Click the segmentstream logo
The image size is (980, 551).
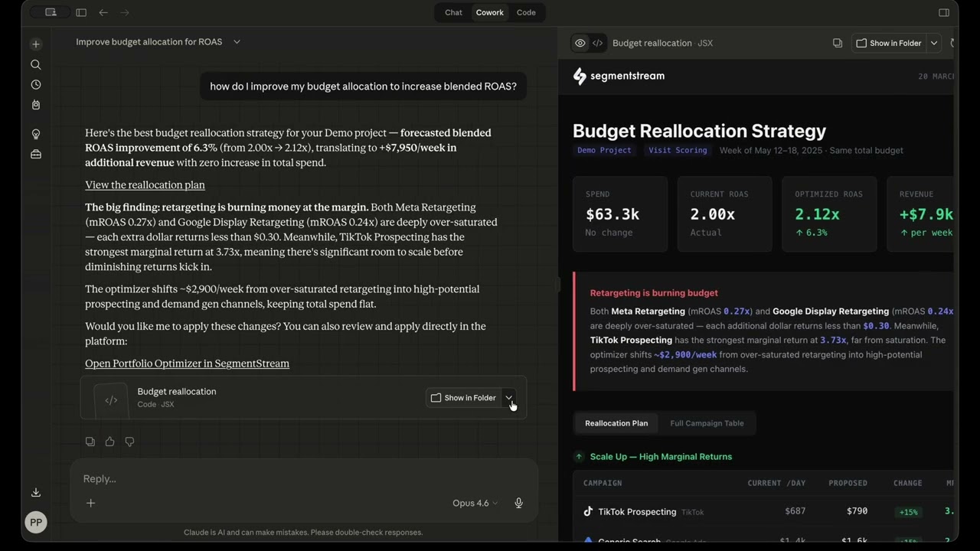(x=619, y=76)
